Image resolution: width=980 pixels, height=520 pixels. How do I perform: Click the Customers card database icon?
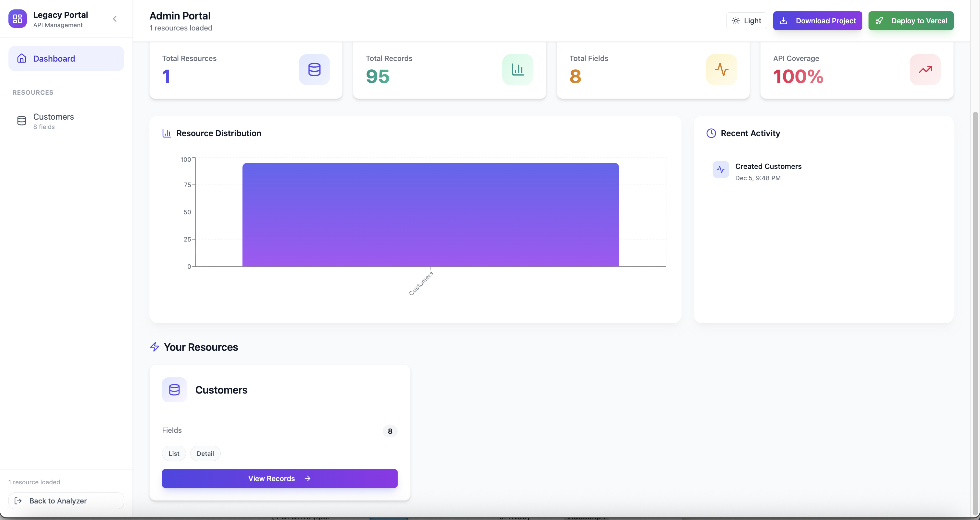tap(174, 390)
